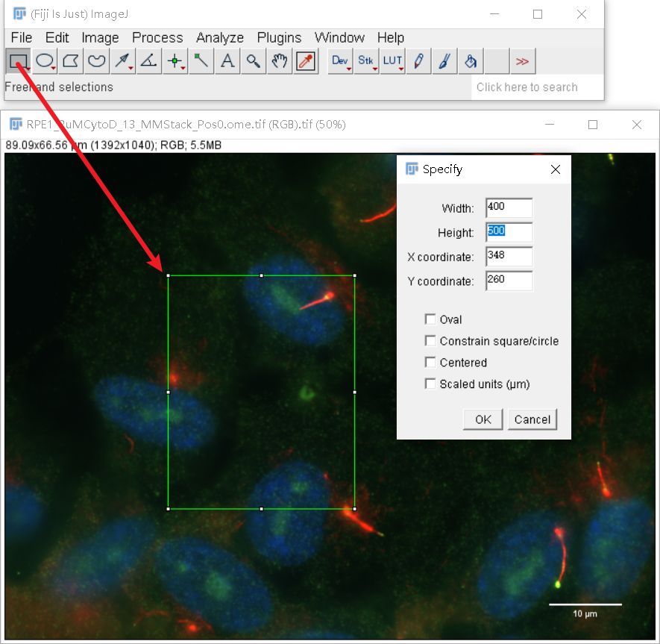Viewport: 660px width, 644px height.
Task: Select the Wand tracing tool
Action: click(201, 61)
